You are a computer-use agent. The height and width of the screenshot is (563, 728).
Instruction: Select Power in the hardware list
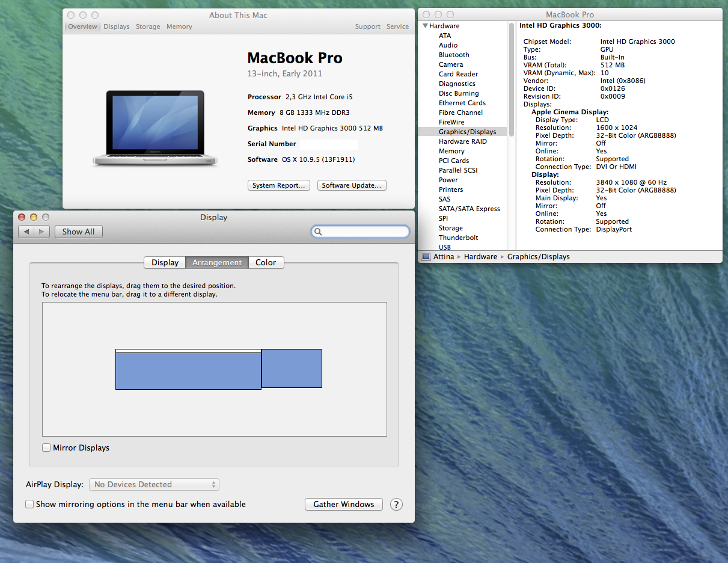448,180
